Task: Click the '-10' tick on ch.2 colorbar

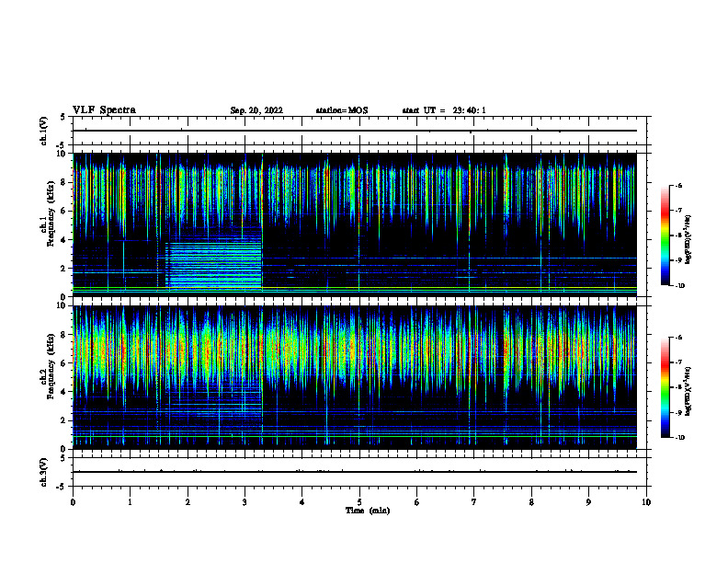Action: tap(680, 438)
